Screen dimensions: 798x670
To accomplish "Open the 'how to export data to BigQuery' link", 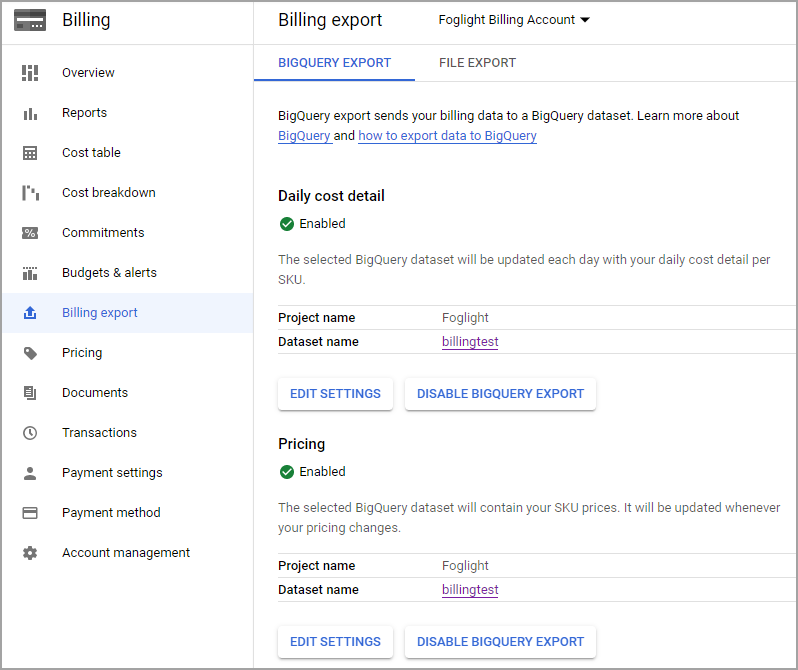I will tap(447, 136).
